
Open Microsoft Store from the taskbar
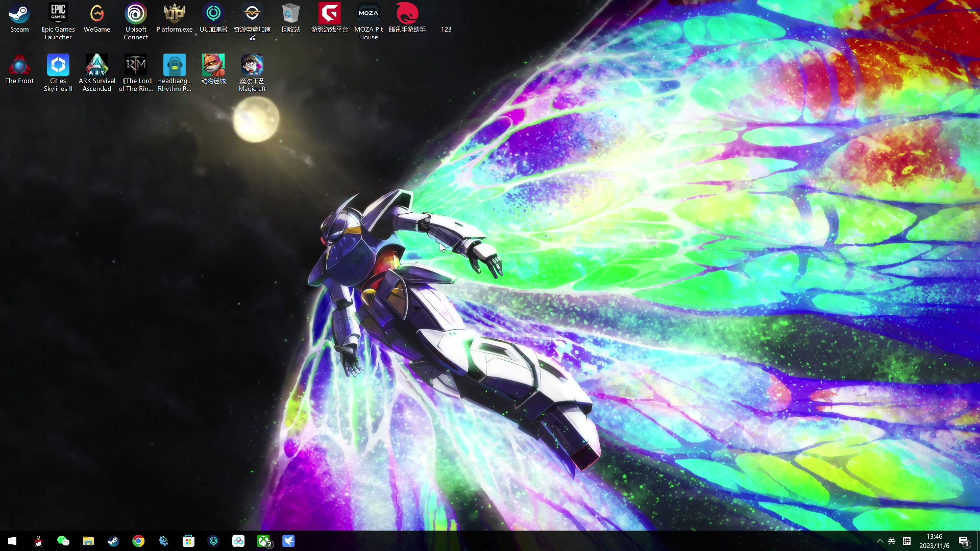pos(188,541)
